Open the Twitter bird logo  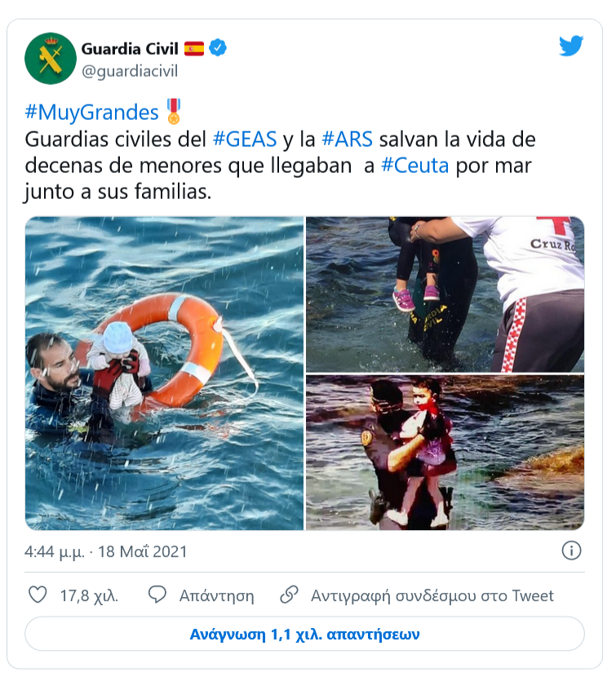(x=571, y=46)
